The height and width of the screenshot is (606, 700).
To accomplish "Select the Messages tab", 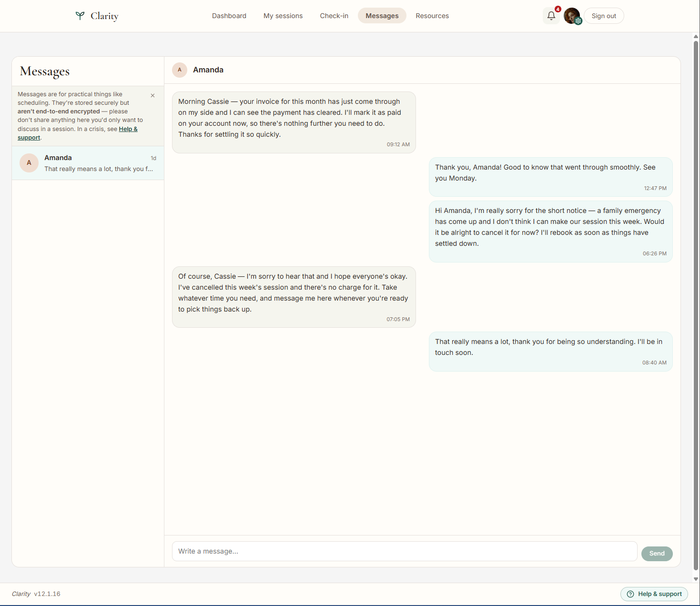I will [x=382, y=16].
